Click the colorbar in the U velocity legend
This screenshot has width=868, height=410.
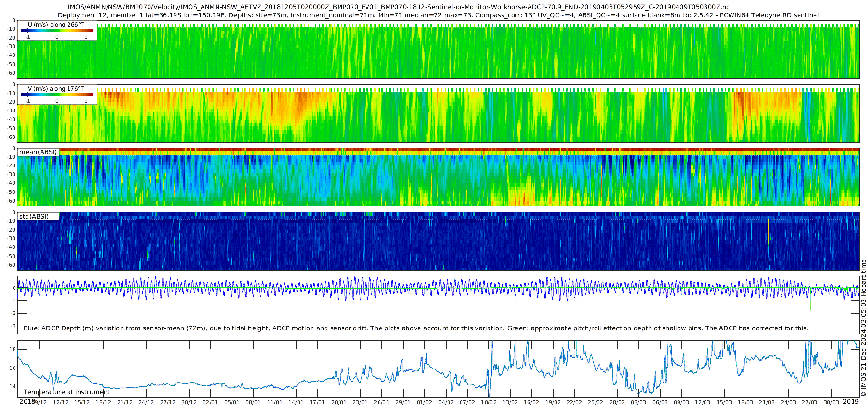[57, 30]
